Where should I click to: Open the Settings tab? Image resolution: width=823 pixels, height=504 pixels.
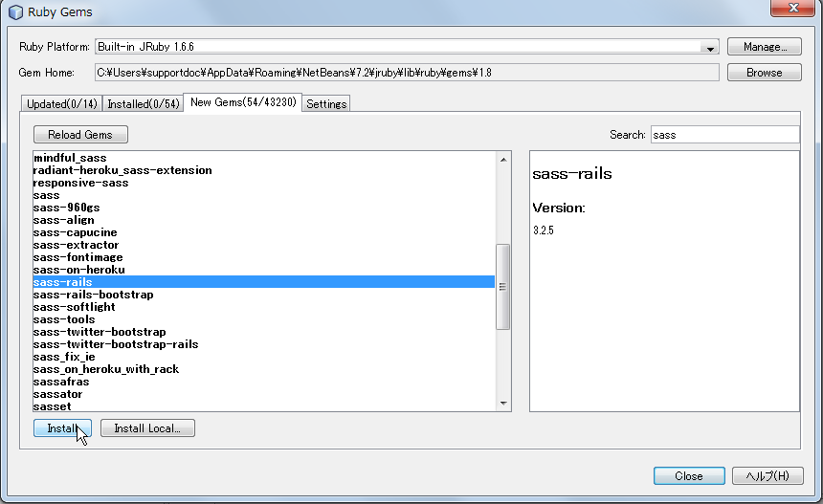tap(326, 104)
